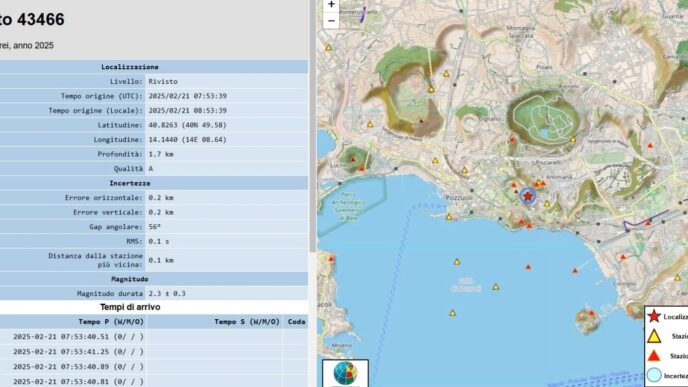Open the globe logo on the map corner
The height and width of the screenshot is (387, 688).
[x=346, y=373]
